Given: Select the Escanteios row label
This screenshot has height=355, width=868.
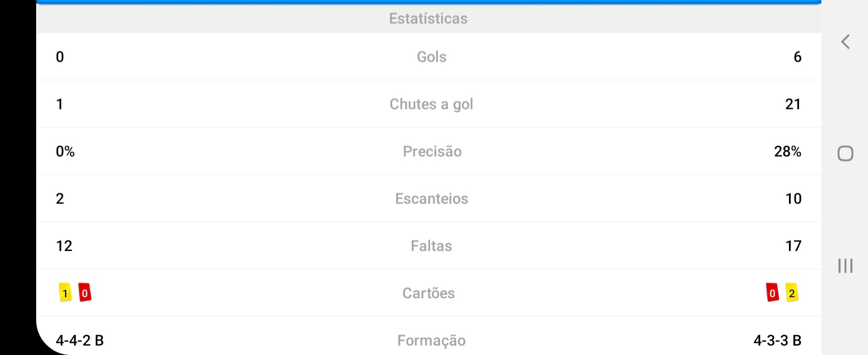Looking at the screenshot, I should click(432, 199).
